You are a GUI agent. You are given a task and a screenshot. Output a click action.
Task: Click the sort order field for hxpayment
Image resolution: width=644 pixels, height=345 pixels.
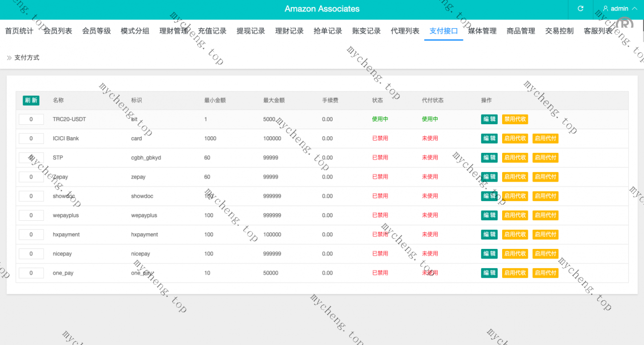tap(31, 234)
